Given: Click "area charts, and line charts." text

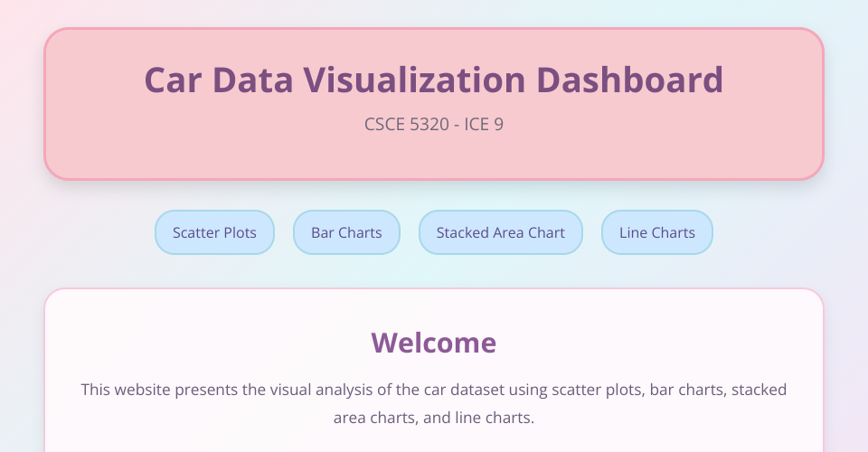Looking at the screenshot, I should click(434, 419).
